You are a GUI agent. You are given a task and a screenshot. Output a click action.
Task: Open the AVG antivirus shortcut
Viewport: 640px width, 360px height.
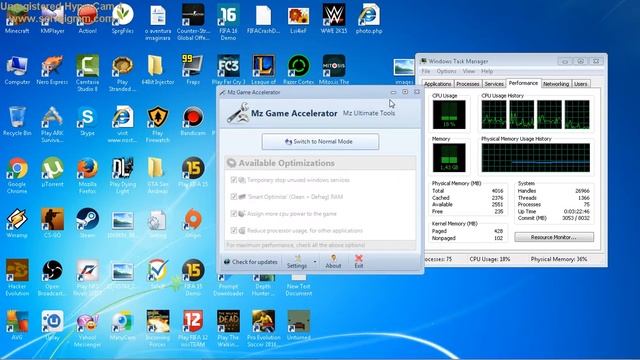point(17,326)
